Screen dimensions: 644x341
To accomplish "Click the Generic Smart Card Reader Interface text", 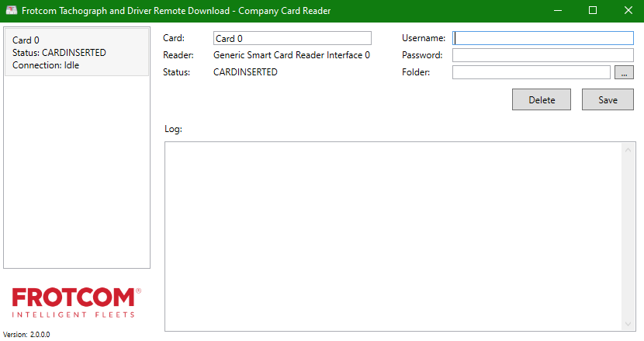I will [291, 55].
